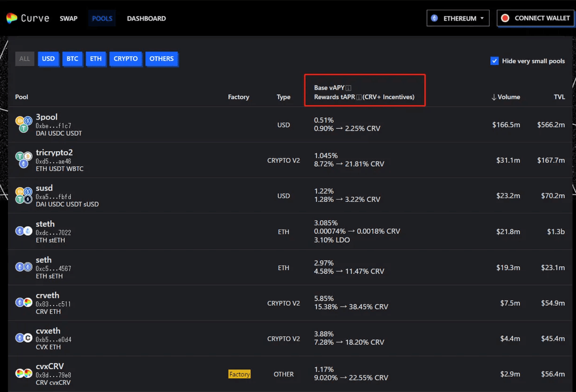The image size is (576, 392).
Task: Filter pools by OTHERS
Action: click(x=161, y=59)
